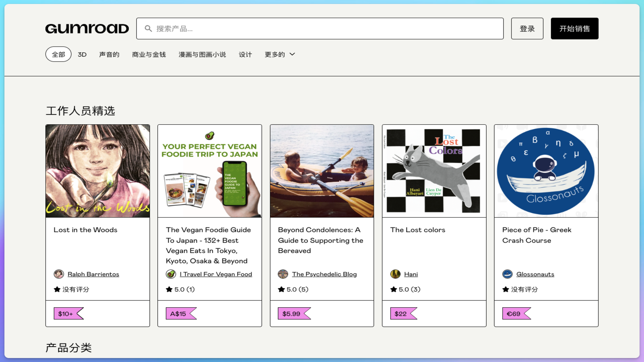This screenshot has height=362, width=644.
Task: Click star rating 5.0 (5) on Beyond Condolences
Action: (293, 289)
